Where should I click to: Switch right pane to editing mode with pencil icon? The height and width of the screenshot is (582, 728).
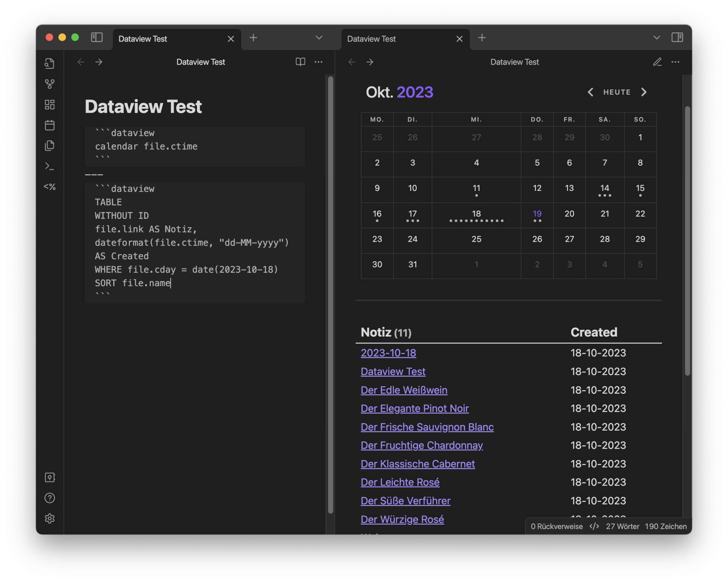click(657, 62)
